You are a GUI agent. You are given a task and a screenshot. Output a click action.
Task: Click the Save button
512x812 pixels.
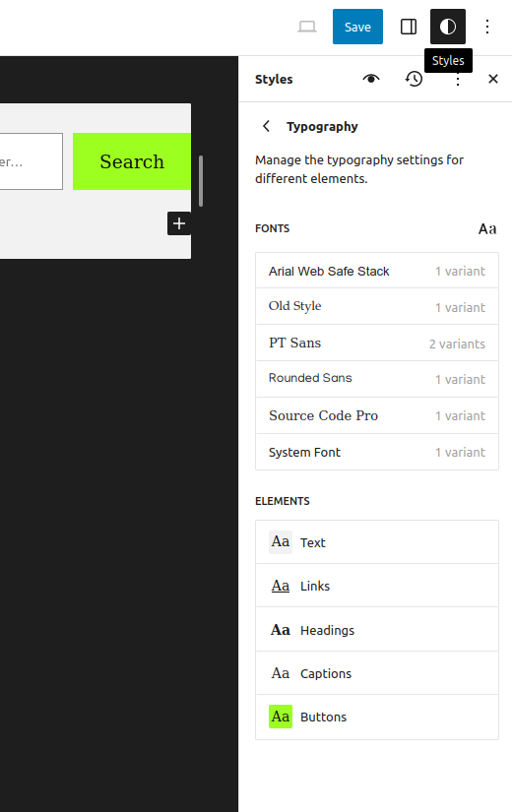click(357, 27)
